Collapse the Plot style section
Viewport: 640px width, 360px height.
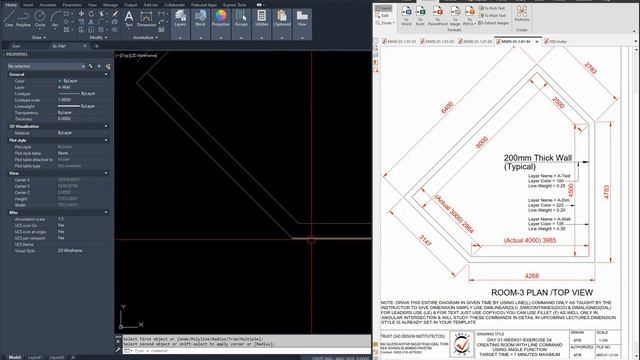click(106, 140)
